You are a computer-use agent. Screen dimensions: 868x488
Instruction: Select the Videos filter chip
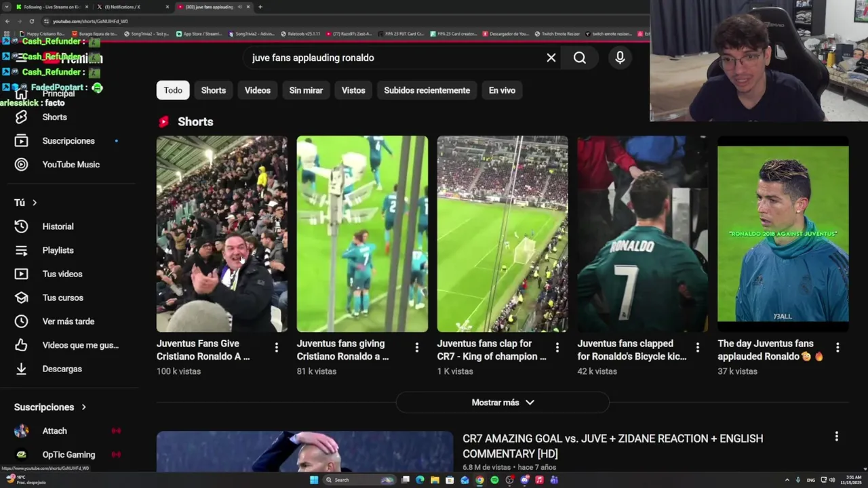(258, 90)
